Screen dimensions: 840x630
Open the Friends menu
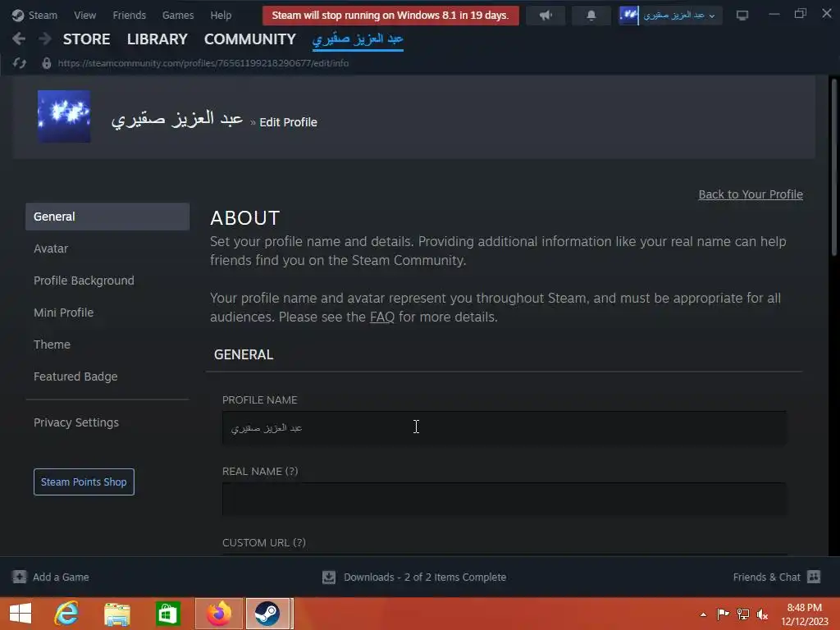coord(129,15)
